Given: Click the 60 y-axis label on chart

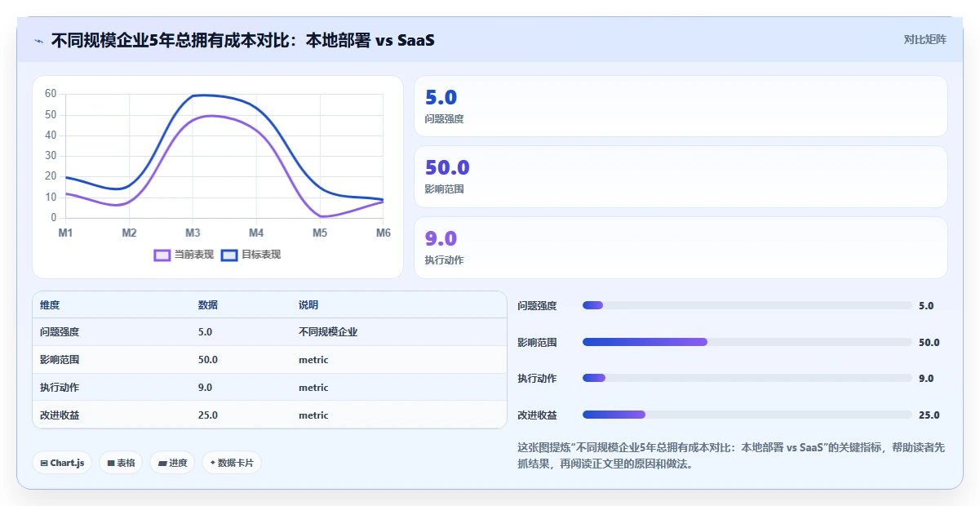Looking at the screenshot, I should point(51,94).
